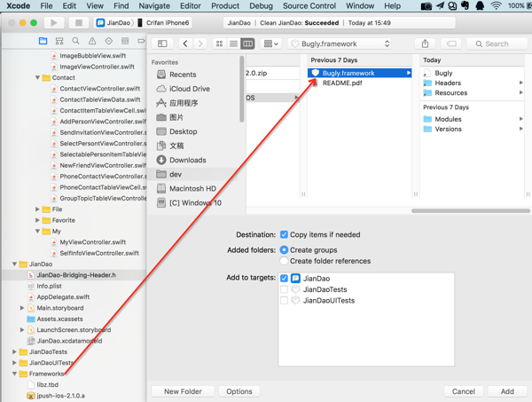Collapse the Contact group in navigator
Image resolution: width=532 pixels, height=402 pixels.
pyautogui.click(x=37, y=77)
